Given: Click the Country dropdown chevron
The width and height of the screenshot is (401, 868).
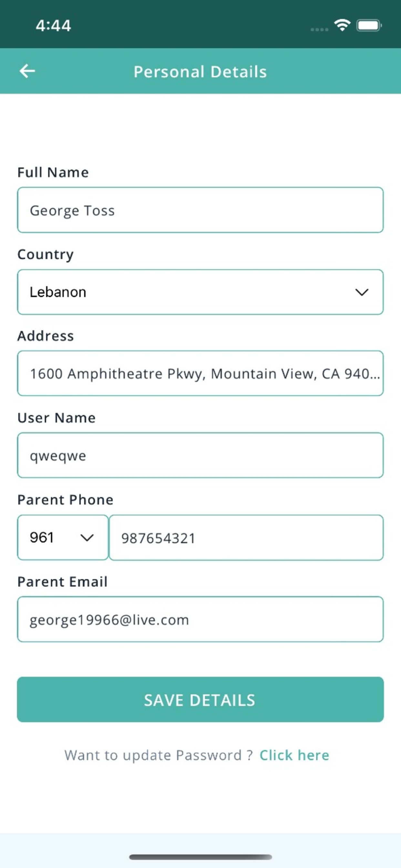Looking at the screenshot, I should pos(362,292).
